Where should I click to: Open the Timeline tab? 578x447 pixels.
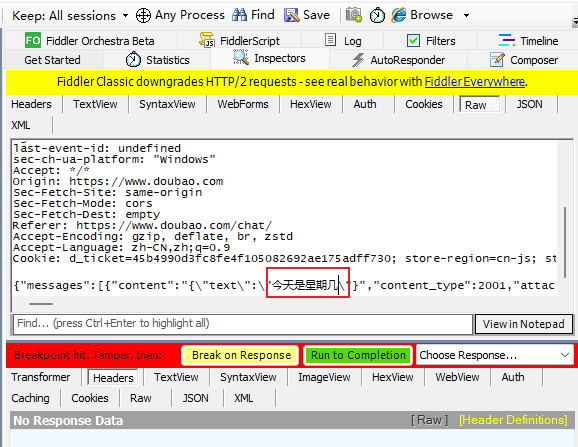[x=528, y=41]
